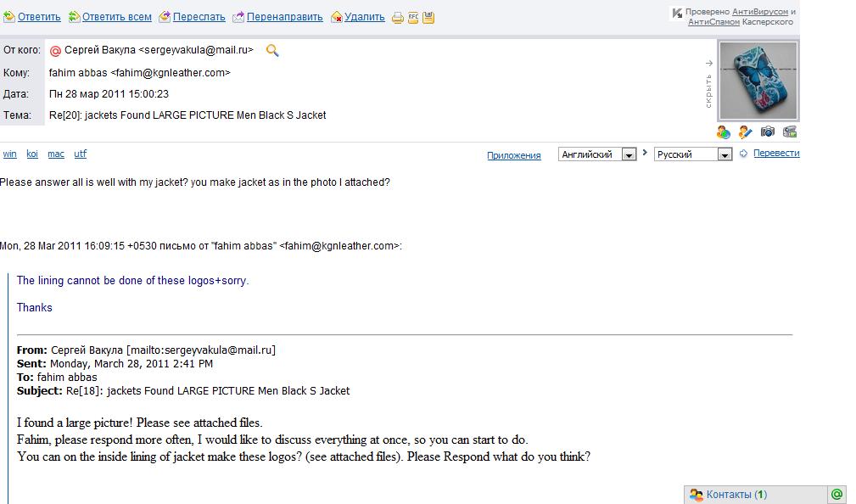Screen dimensions: 856x504
Task: Delete the message with Удалить
Action: pyautogui.click(x=365, y=16)
